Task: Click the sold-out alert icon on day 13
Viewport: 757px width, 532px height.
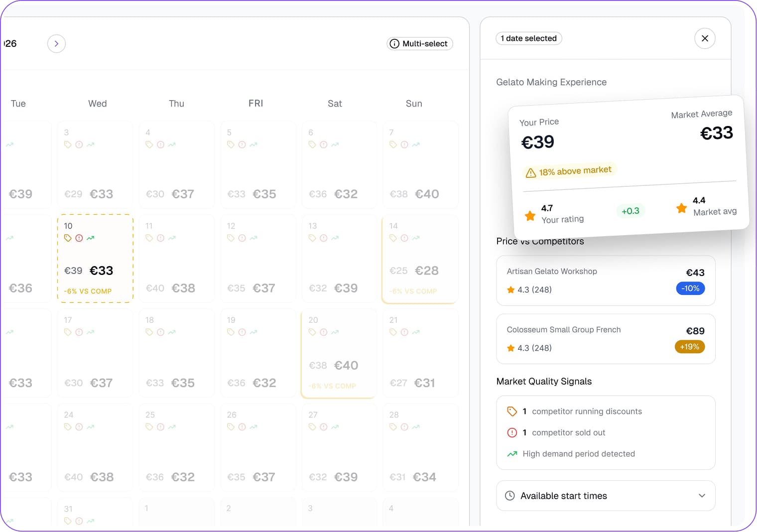Action: click(x=324, y=238)
